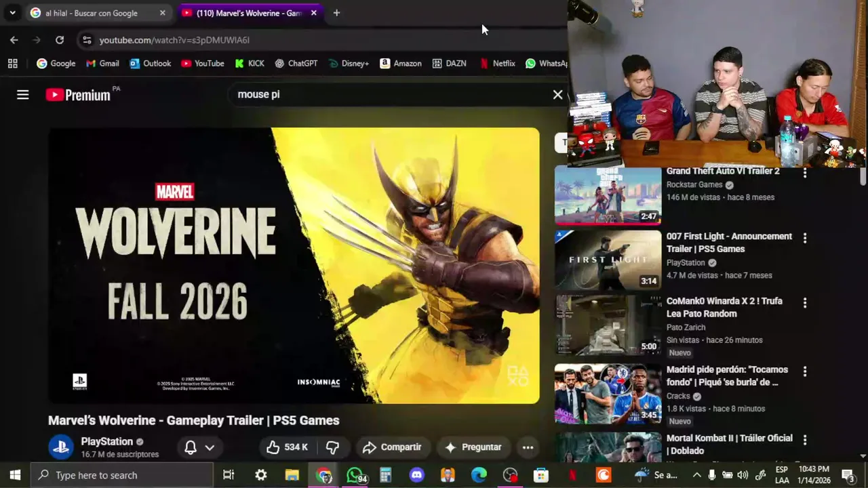Close the Marvel's Wolverine tab
Image resolution: width=868 pixels, height=488 pixels.
[313, 13]
